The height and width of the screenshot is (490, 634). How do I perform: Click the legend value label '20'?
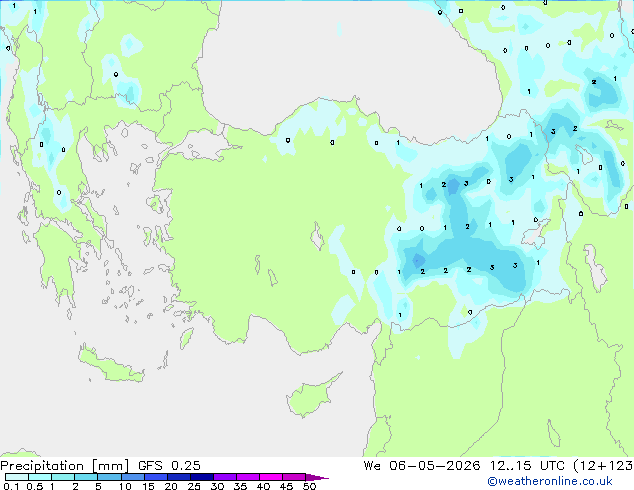(171, 486)
